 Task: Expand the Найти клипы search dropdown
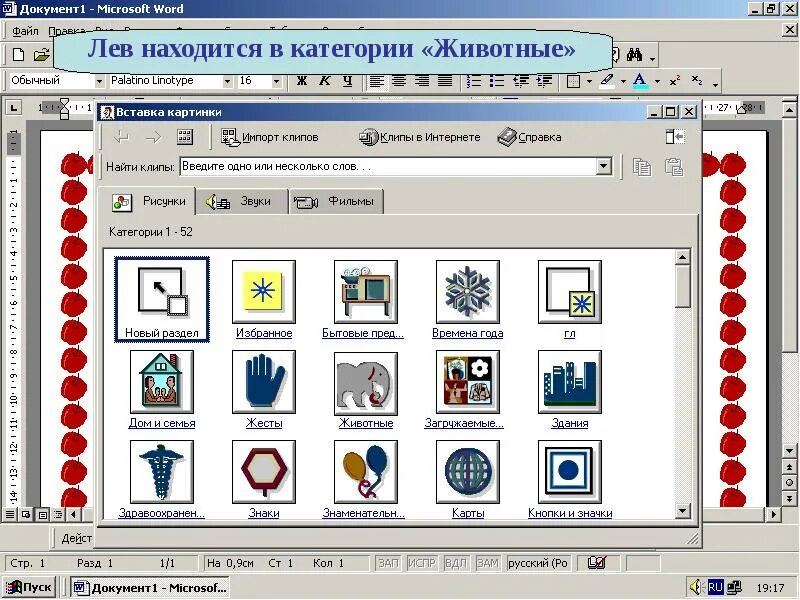pos(604,166)
